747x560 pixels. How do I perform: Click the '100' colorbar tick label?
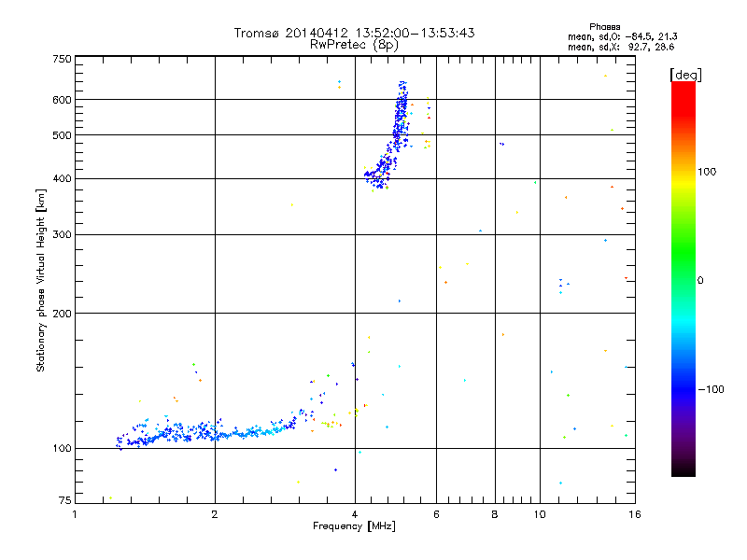[707, 172]
